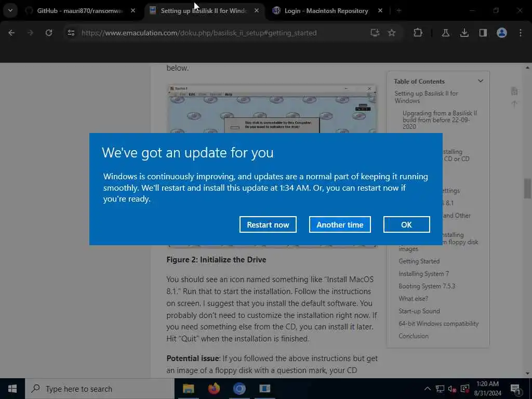Open What else? contents link
The image size is (532, 399).
[x=413, y=299]
